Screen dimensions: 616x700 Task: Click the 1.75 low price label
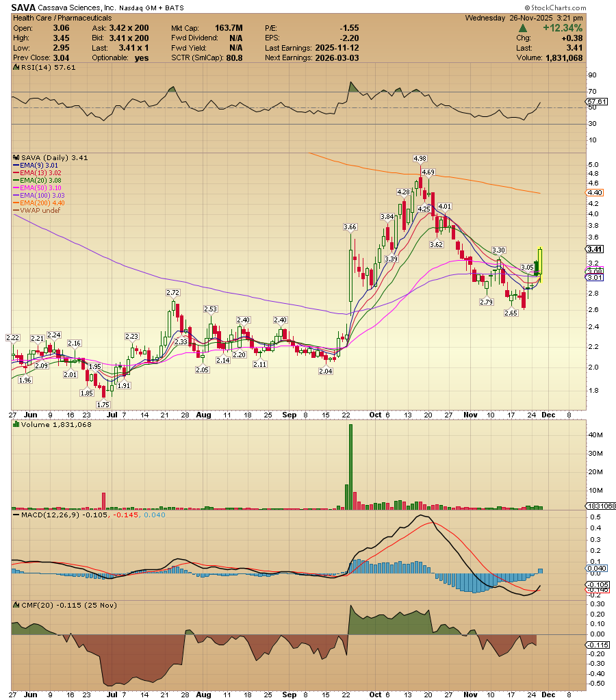click(x=103, y=404)
